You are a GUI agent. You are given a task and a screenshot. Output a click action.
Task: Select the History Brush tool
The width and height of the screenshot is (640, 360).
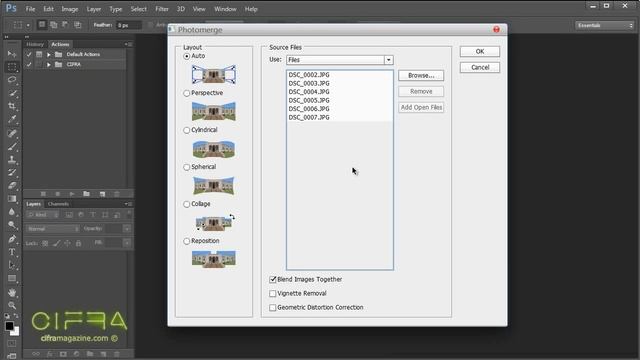(12, 172)
